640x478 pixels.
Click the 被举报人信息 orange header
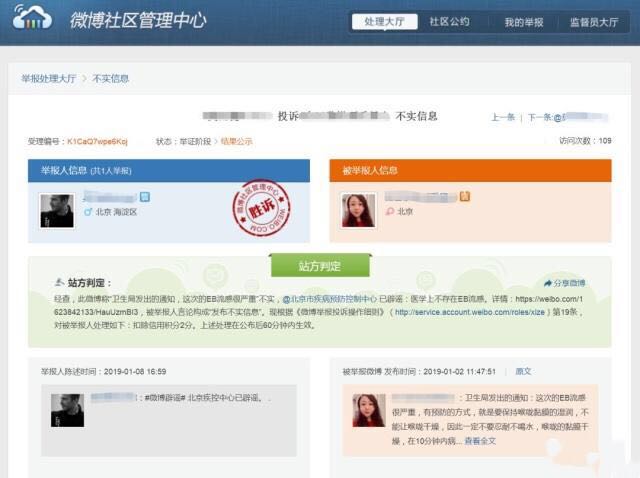[471, 171]
